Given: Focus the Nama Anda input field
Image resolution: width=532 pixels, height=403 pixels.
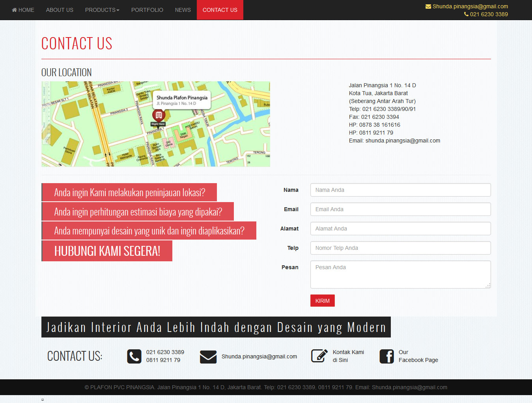Looking at the screenshot, I should pyautogui.click(x=400, y=190).
